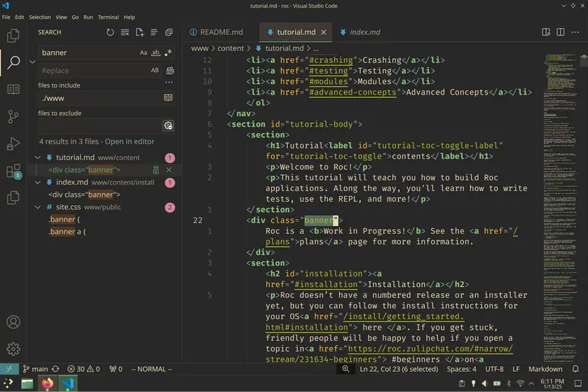The image size is (588, 392).
Task: Open the Accounts menu icon
Action: [x=13, y=322]
